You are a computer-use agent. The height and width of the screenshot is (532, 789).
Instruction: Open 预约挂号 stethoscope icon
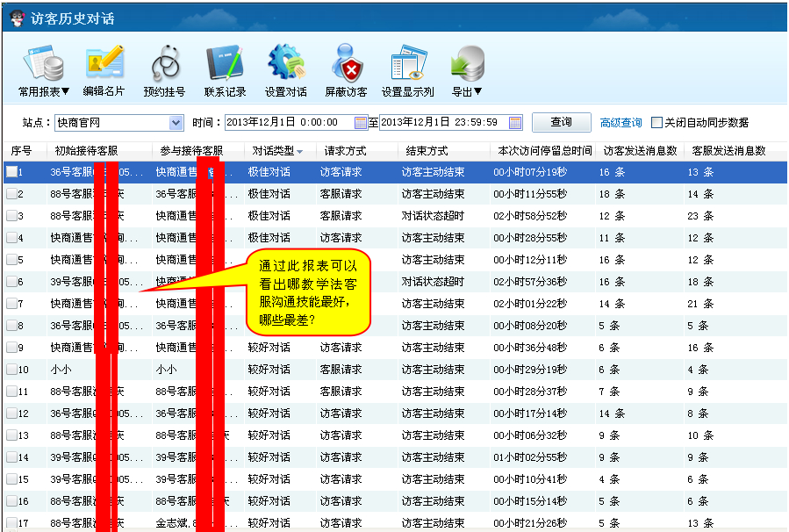coord(164,65)
